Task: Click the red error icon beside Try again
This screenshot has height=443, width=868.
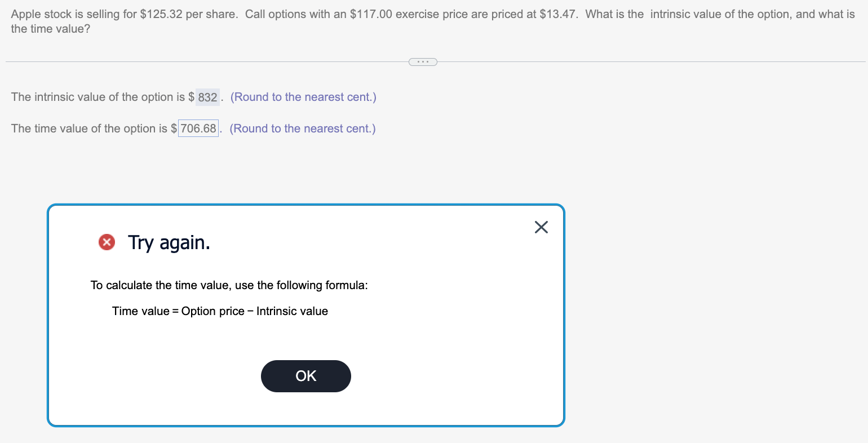Action: point(107,242)
